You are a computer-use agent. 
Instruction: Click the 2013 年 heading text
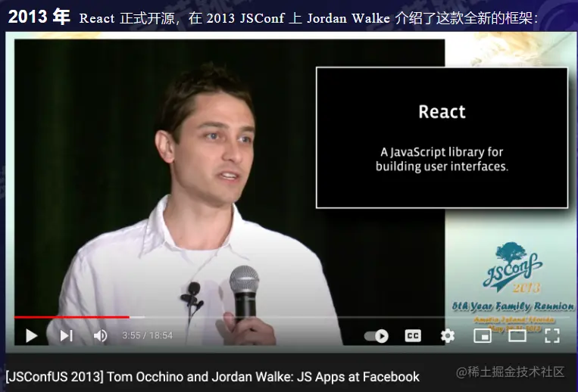(x=39, y=17)
